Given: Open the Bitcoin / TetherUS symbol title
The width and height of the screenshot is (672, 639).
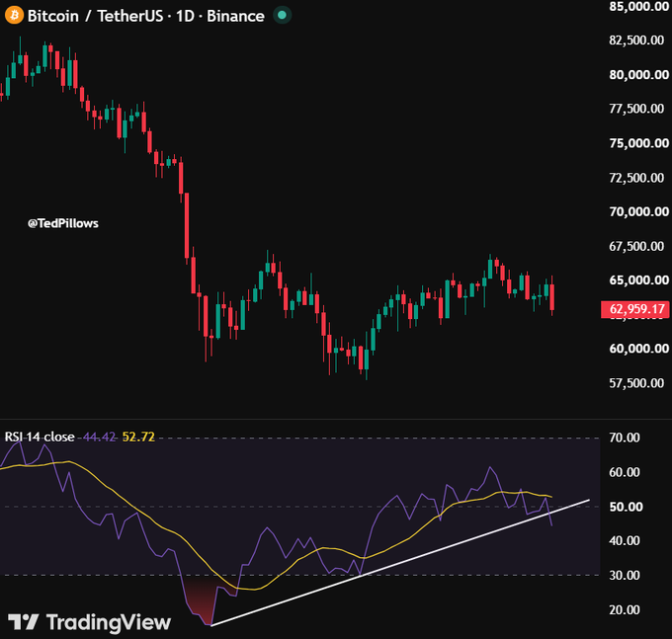Looking at the screenshot, I should coord(95,16).
